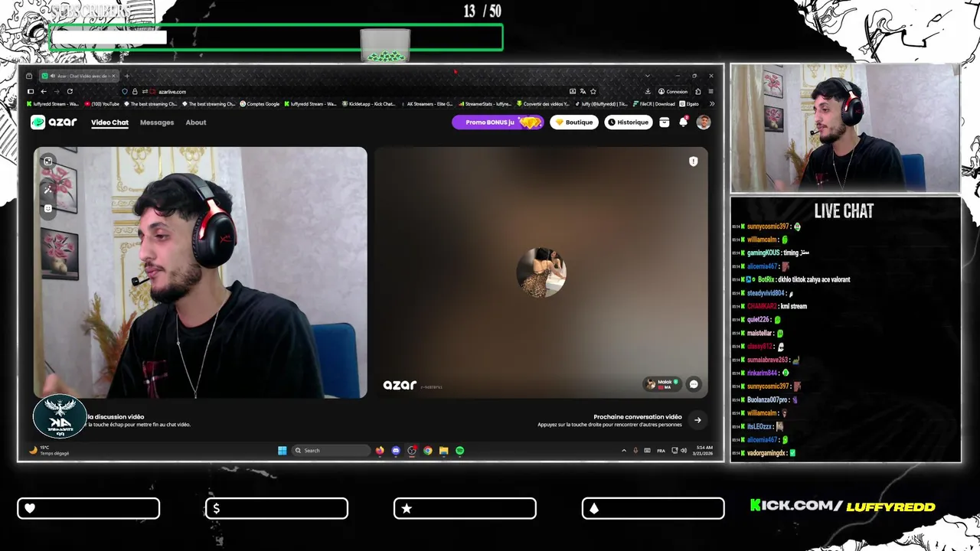Click the translate page icon in address bar
This screenshot has height=551, width=980.
click(x=583, y=91)
